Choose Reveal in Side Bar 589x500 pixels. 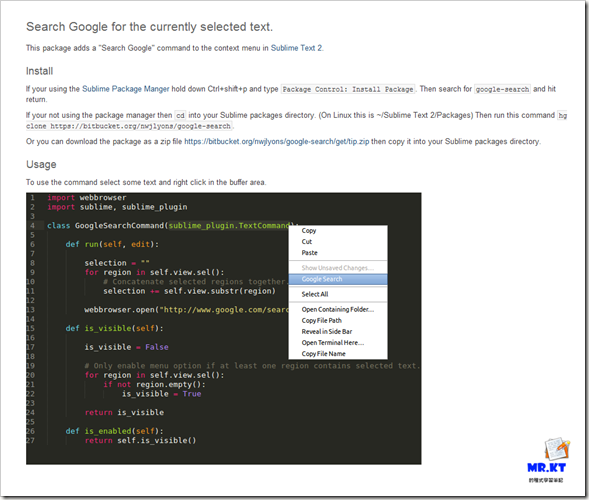coord(327,332)
